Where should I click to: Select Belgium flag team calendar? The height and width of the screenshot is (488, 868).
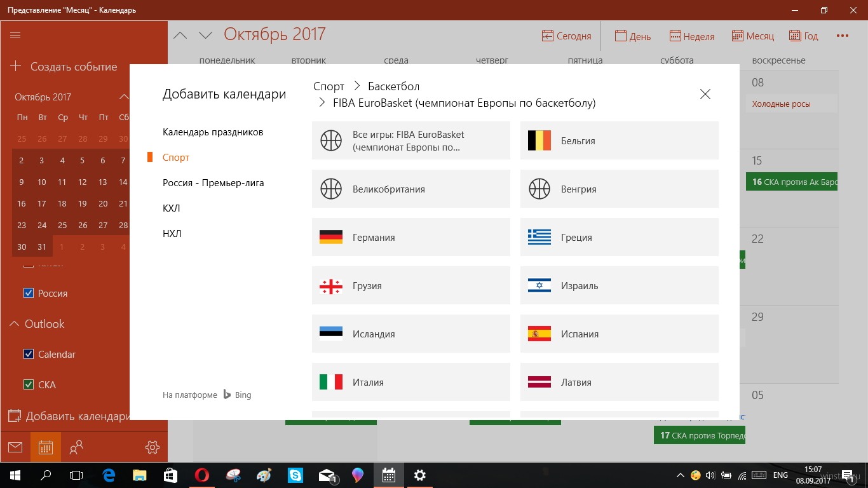(620, 140)
